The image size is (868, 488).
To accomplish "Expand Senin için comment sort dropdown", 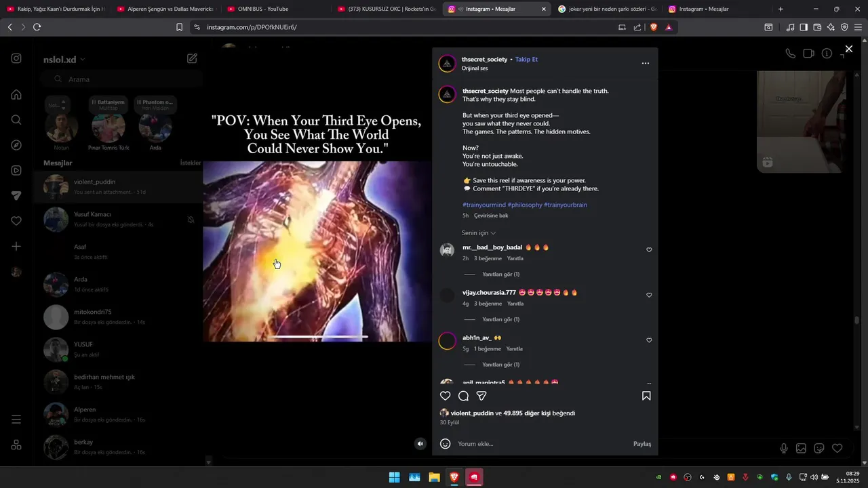I will point(478,233).
